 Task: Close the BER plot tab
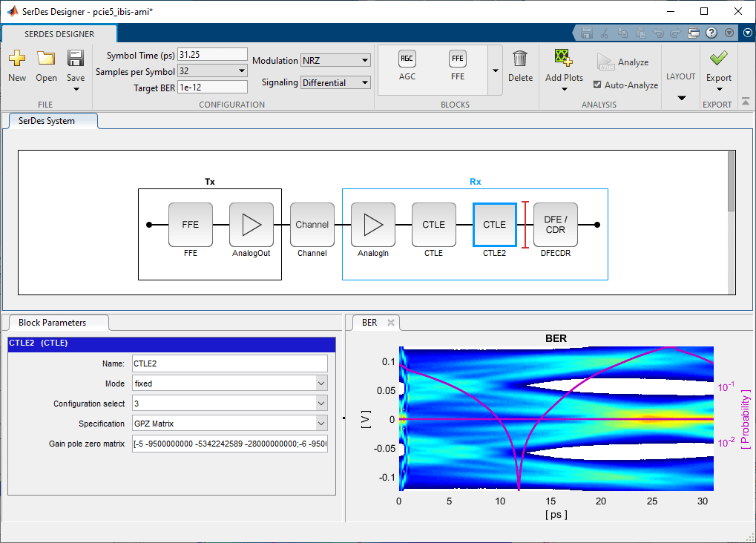coord(391,323)
